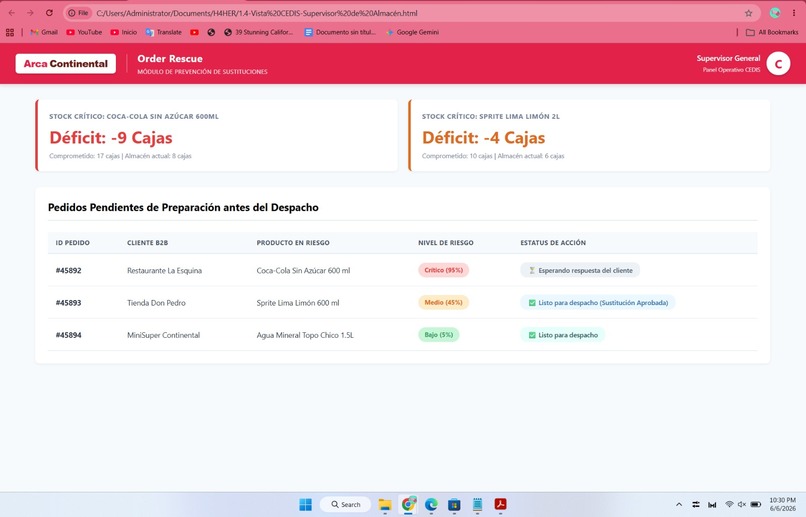Image resolution: width=806 pixels, height=517 pixels.
Task: Open the YouTube bookmark
Action: (84, 32)
